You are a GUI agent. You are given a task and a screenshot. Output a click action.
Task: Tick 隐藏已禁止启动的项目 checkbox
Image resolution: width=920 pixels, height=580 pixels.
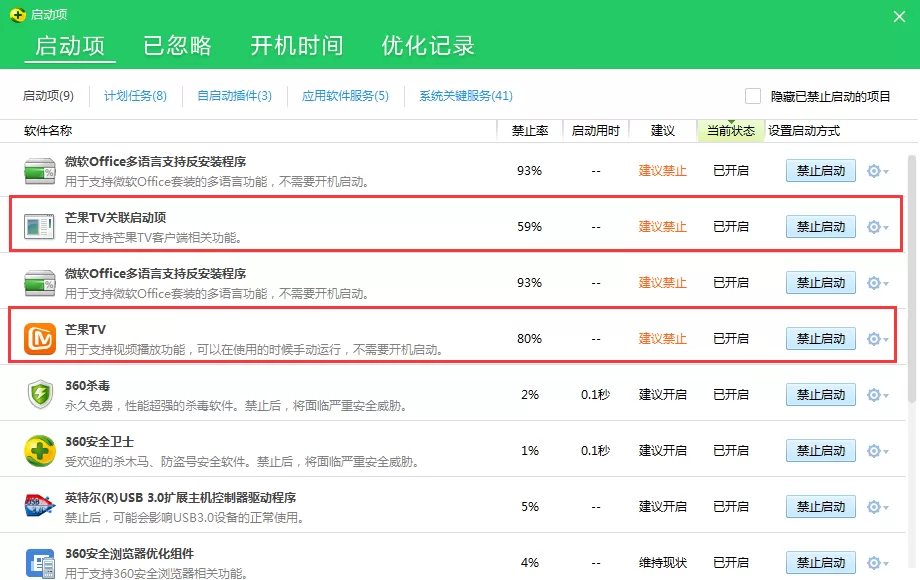[x=753, y=96]
